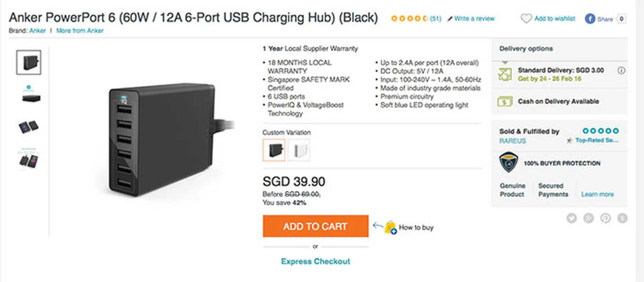Open Express Checkout

pyautogui.click(x=315, y=261)
